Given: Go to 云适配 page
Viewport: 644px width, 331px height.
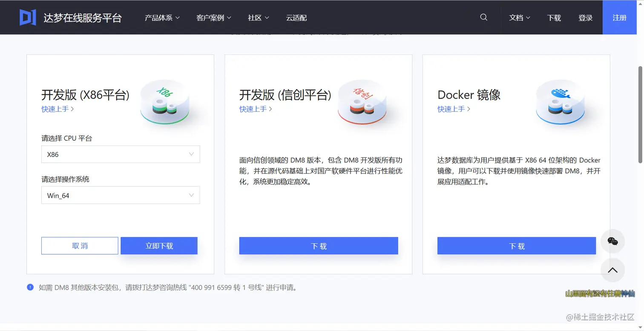Looking at the screenshot, I should click(296, 18).
